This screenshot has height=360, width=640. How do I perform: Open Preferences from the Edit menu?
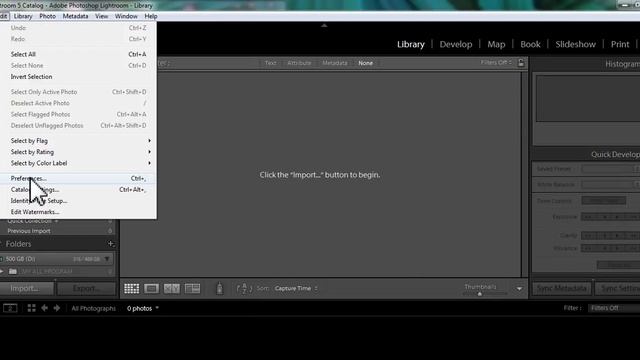click(78, 178)
